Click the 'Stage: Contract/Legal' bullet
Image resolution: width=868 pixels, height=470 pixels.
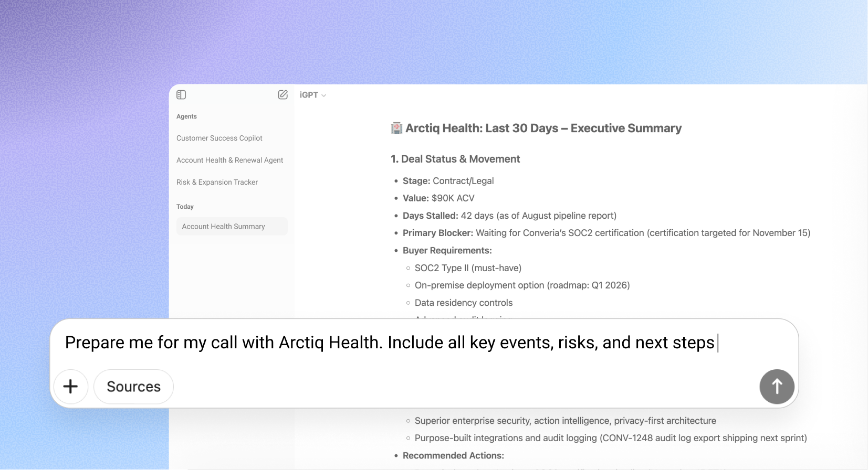point(448,181)
